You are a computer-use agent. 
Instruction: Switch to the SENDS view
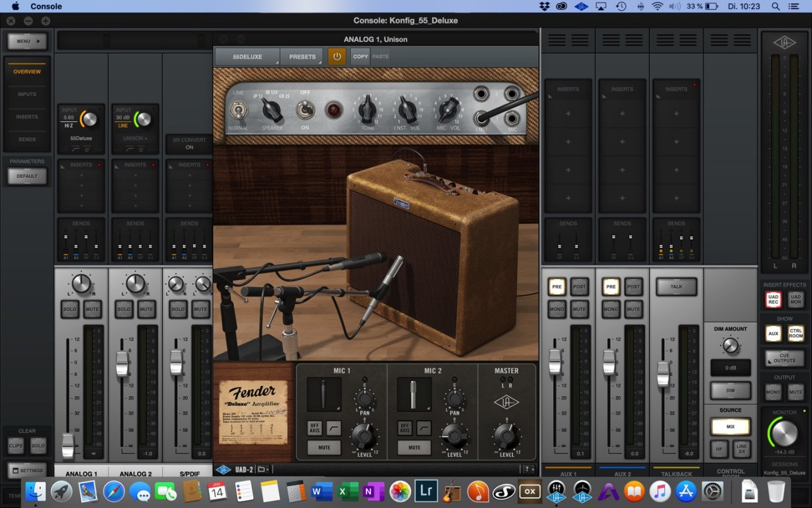coord(27,139)
